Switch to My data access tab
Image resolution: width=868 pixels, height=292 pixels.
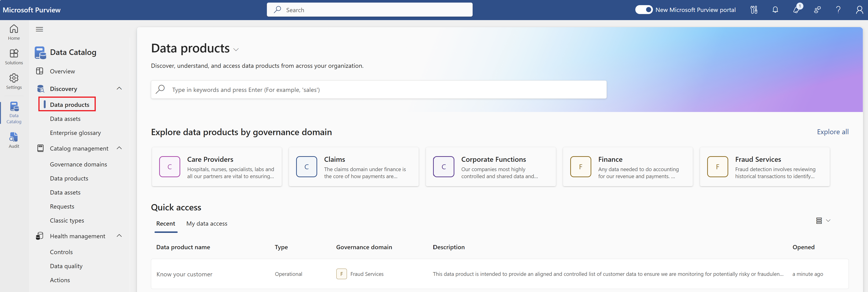click(x=206, y=223)
